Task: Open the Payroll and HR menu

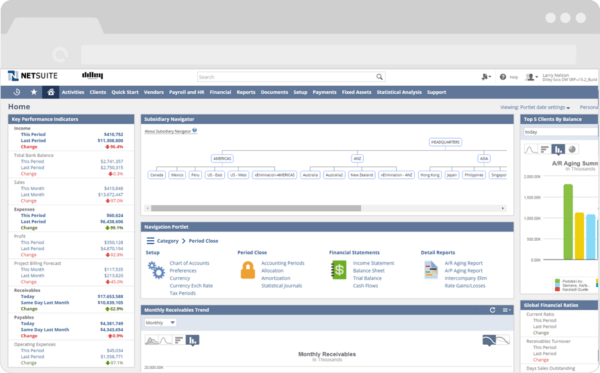Action: click(187, 92)
